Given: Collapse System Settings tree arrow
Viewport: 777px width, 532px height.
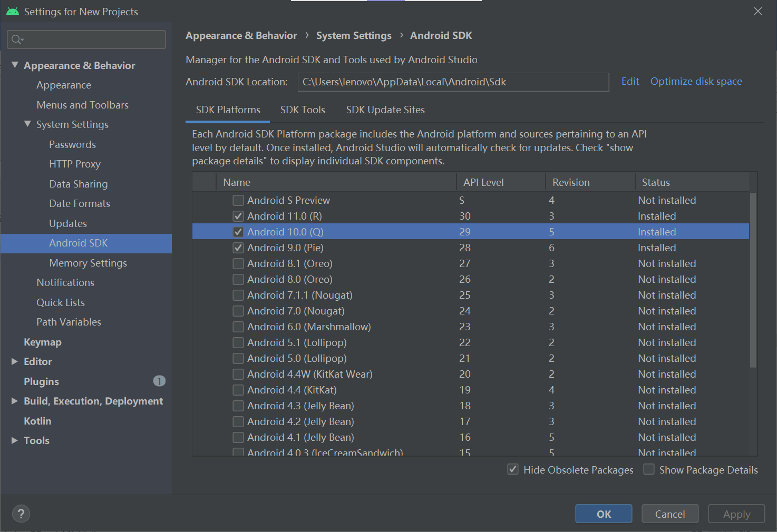Looking at the screenshot, I should pos(27,124).
